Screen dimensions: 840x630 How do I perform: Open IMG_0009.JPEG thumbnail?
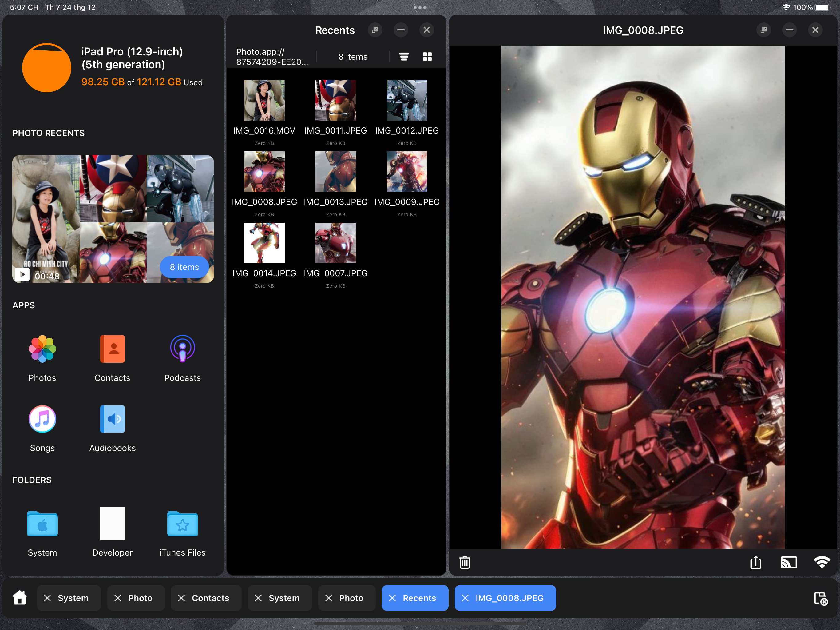tap(407, 171)
